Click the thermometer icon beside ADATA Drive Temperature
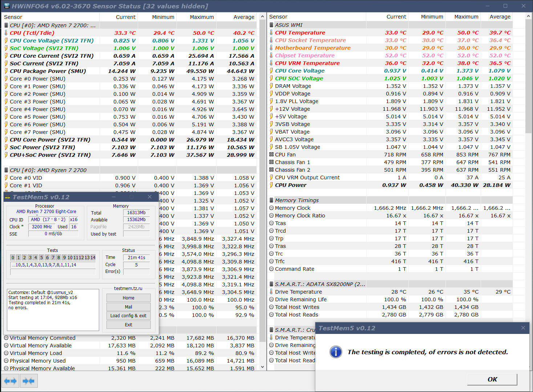 pyautogui.click(x=271, y=292)
